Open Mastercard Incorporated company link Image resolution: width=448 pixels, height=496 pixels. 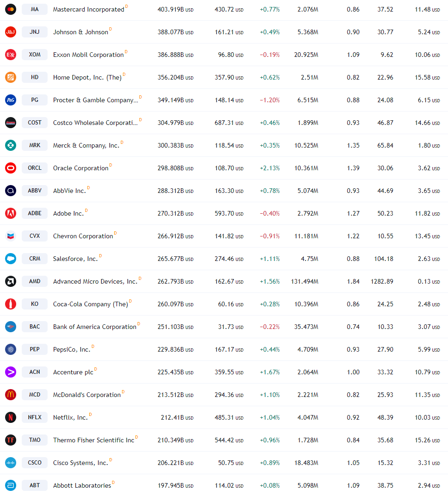tap(88, 10)
